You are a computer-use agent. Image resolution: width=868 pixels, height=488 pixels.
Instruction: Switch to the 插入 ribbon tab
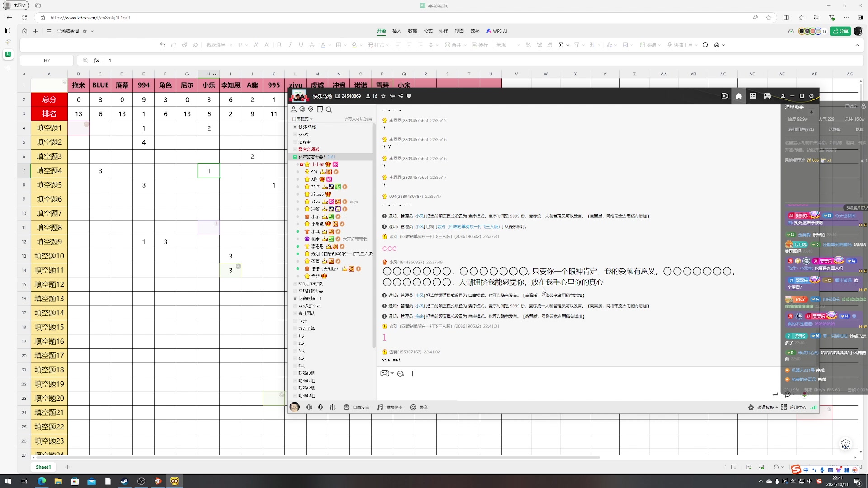click(x=397, y=31)
